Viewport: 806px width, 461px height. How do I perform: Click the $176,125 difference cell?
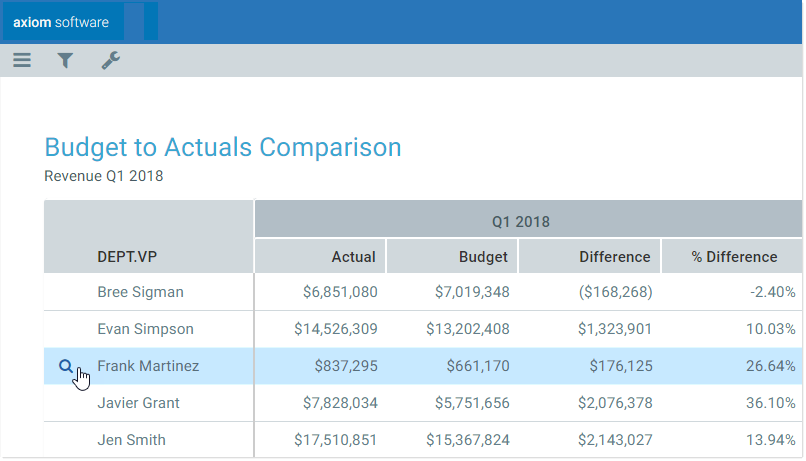[621, 366]
